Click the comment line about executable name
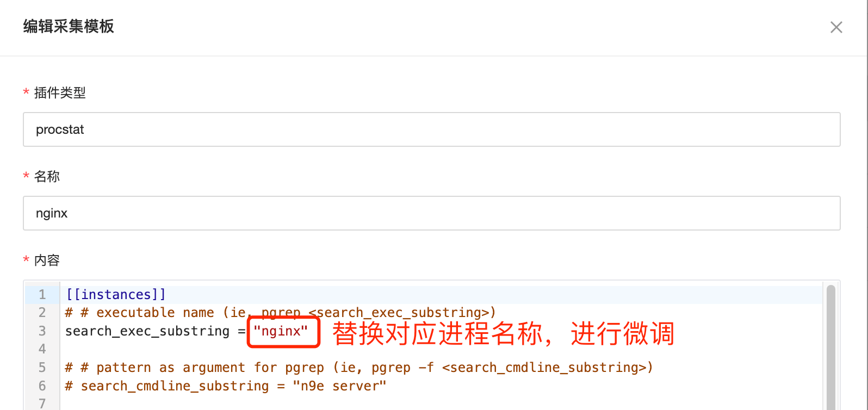This screenshot has height=410, width=868. (281, 313)
